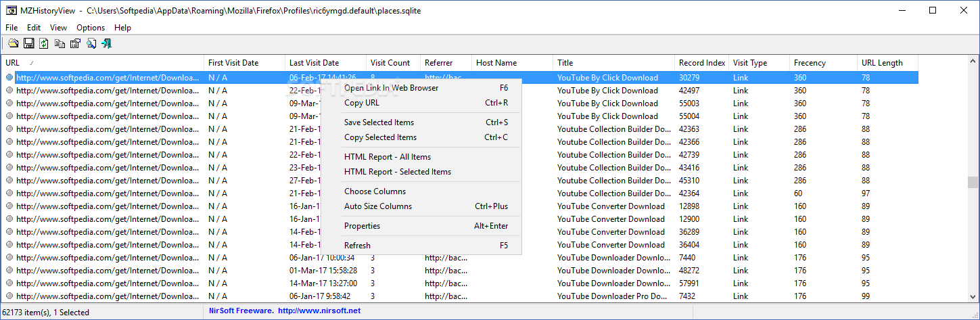Select 'Copy URL' in the context menu

click(362, 103)
